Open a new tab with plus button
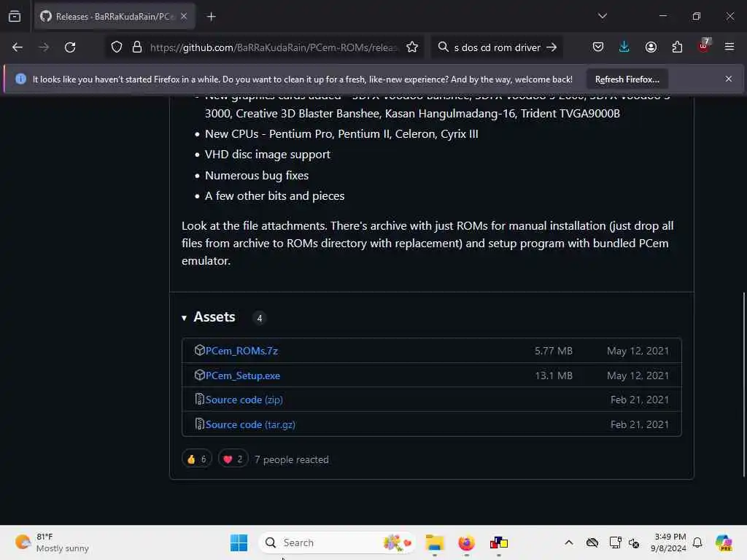Image resolution: width=747 pixels, height=560 pixels. point(211,17)
